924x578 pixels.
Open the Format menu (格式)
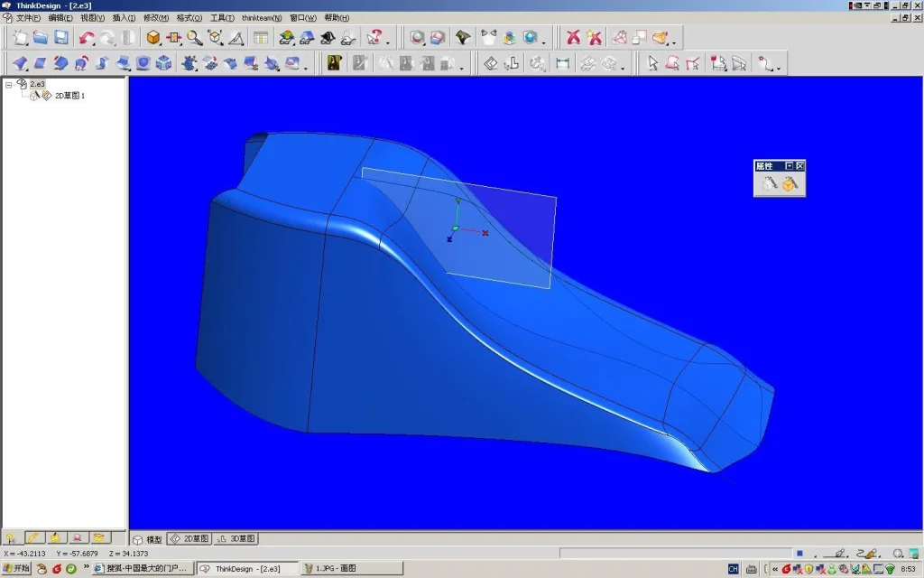click(x=189, y=18)
